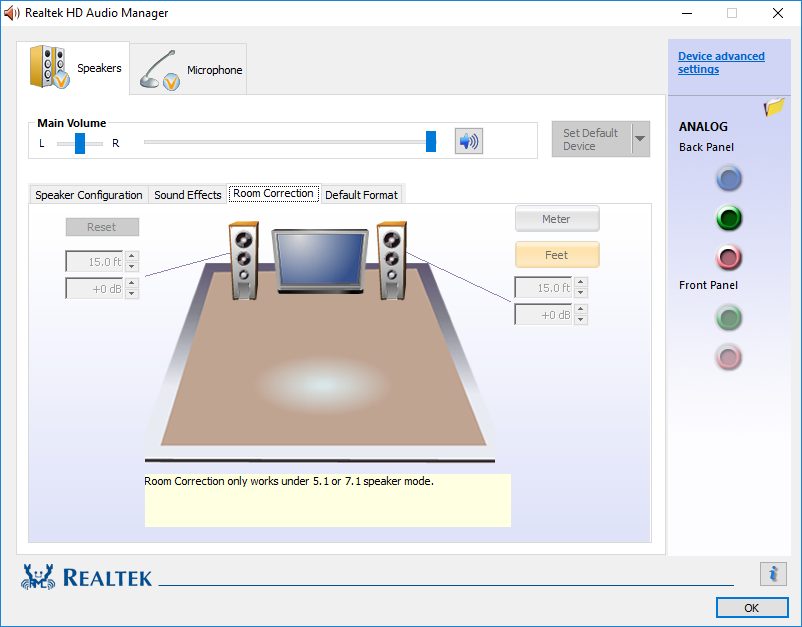Click the left speaker distance 15.0 ft field
The image size is (802, 627).
[x=94, y=261]
